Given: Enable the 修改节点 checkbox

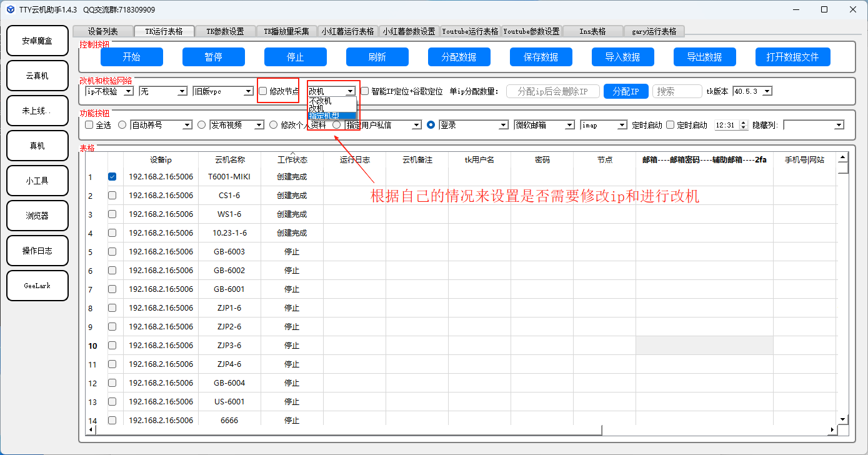Looking at the screenshot, I should tap(263, 91).
